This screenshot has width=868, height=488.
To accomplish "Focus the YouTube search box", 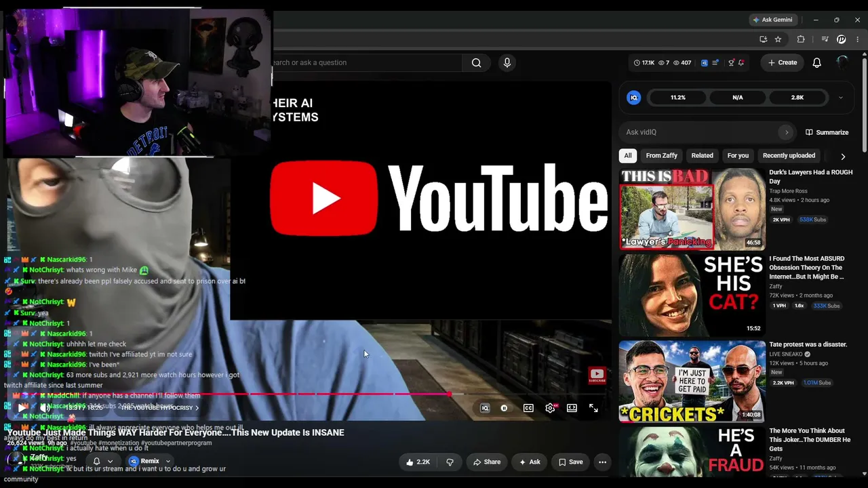I will [366, 62].
